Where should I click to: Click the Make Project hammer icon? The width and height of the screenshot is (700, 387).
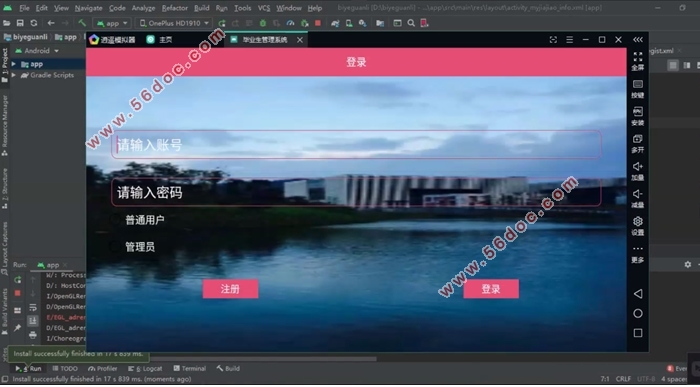tap(82, 23)
